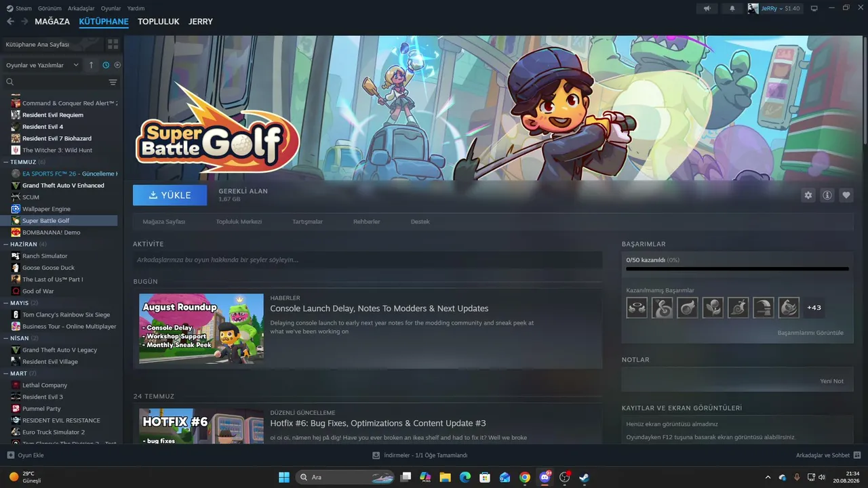Go back with the left arrow
868x488 pixels.
[10, 22]
